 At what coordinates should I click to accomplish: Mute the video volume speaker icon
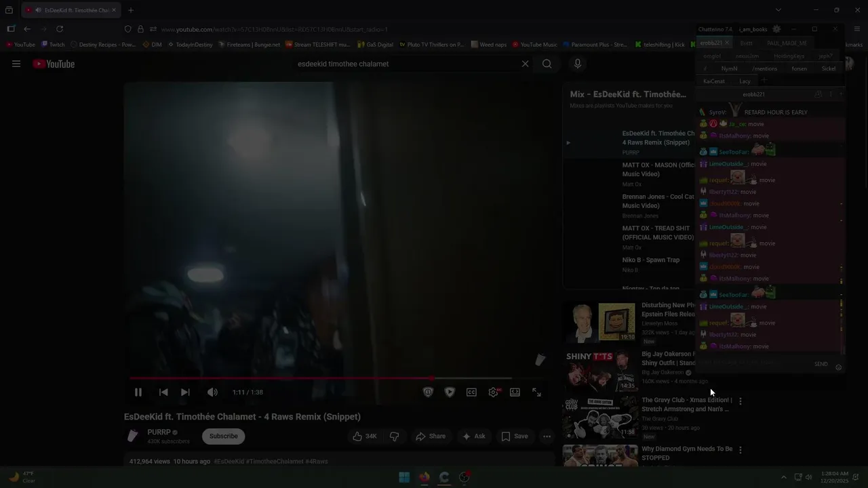212,392
